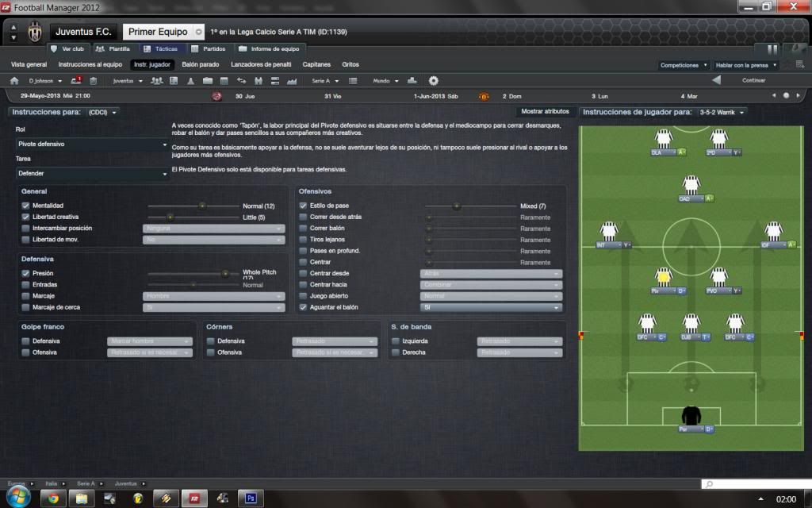Open the Instrucciones al equipo link
This screenshot has width=812, height=508.
point(90,65)
